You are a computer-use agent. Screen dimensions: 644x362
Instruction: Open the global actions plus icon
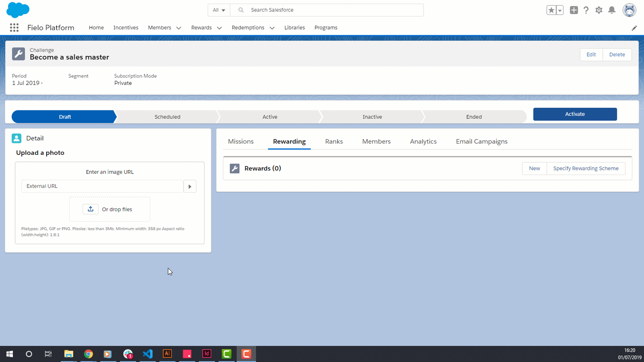(574, 10)
